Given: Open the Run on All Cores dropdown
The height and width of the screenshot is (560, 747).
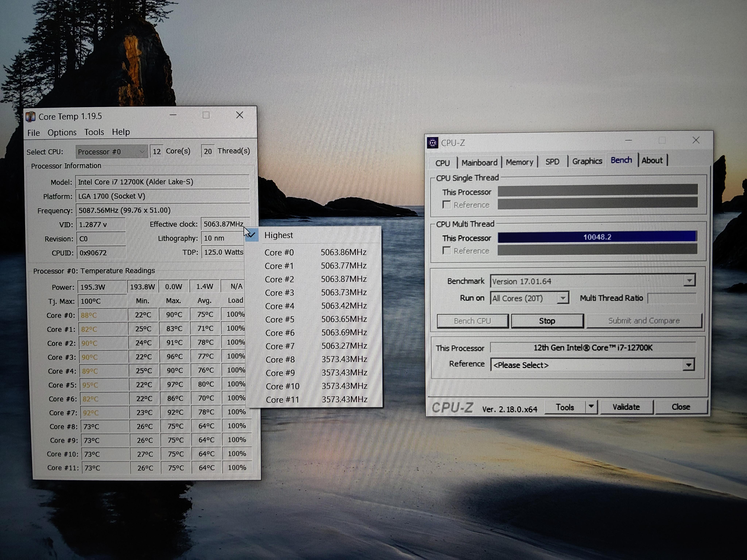Looking at the screenshot, I should [x=562, y=298].
